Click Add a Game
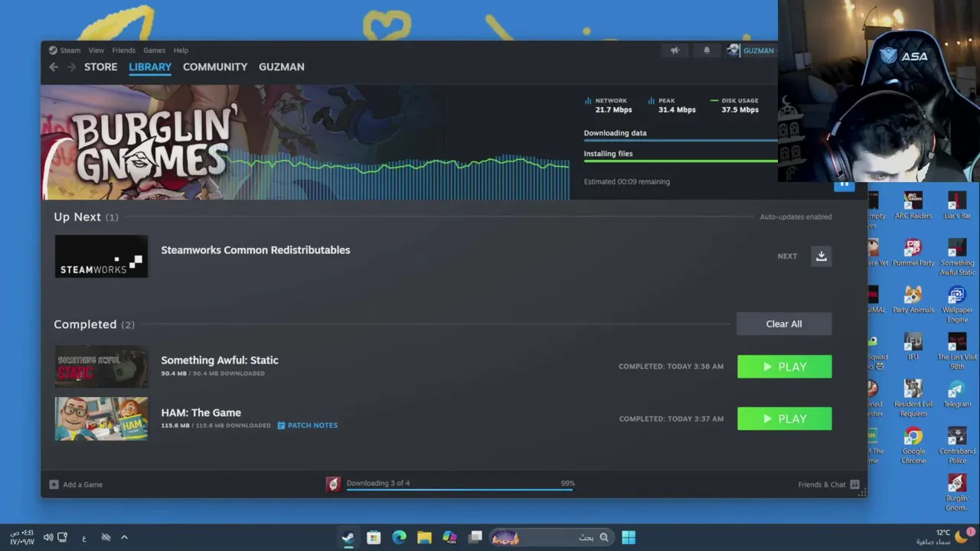 click(x=76, y=484)
